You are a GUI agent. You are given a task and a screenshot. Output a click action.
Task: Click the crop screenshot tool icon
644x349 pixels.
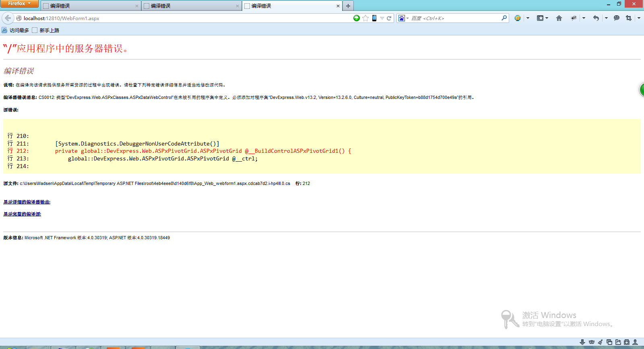coord(628,18)
